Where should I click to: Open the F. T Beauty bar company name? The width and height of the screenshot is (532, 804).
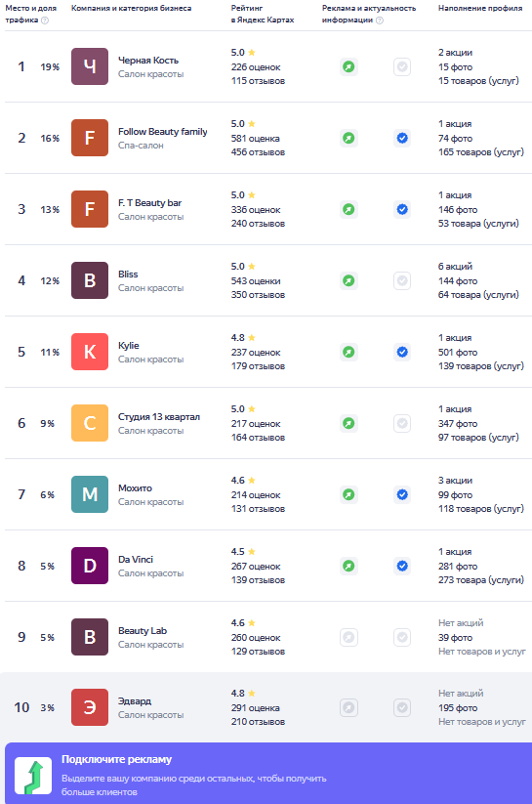[149, 203]
